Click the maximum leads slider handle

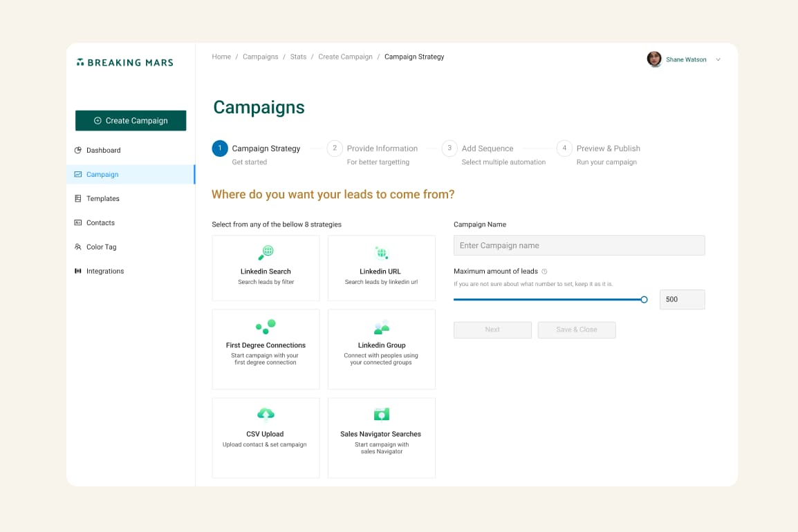tap(644, 300)
